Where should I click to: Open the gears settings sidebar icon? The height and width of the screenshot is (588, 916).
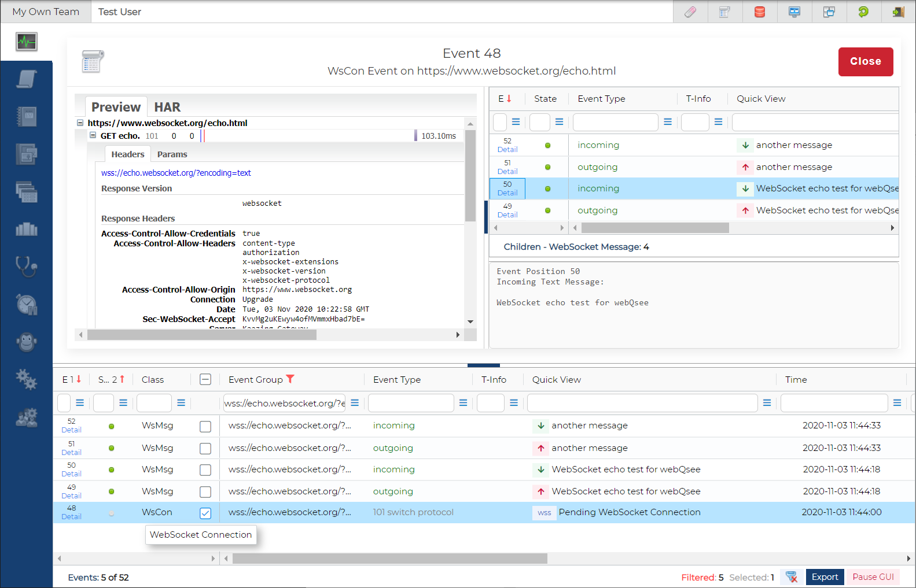(x=27, y=379)
